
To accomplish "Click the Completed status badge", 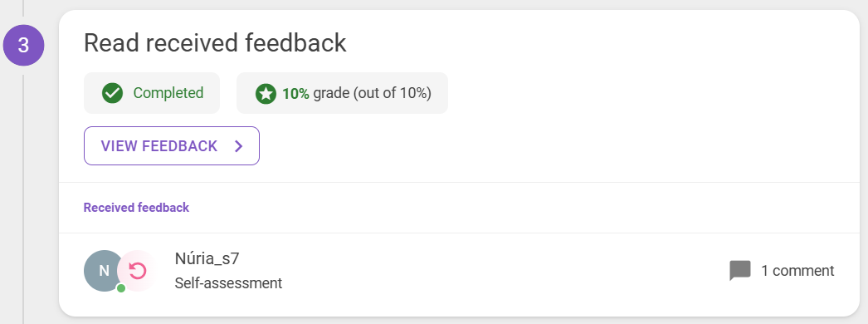I will (152, 93).
